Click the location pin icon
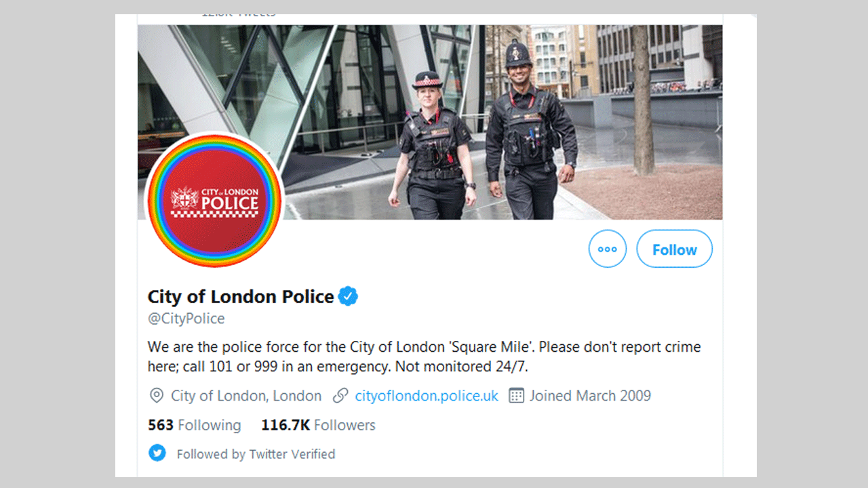Viewport: 868px width, 488px height. pyautogui.click(x=157, y=396)
